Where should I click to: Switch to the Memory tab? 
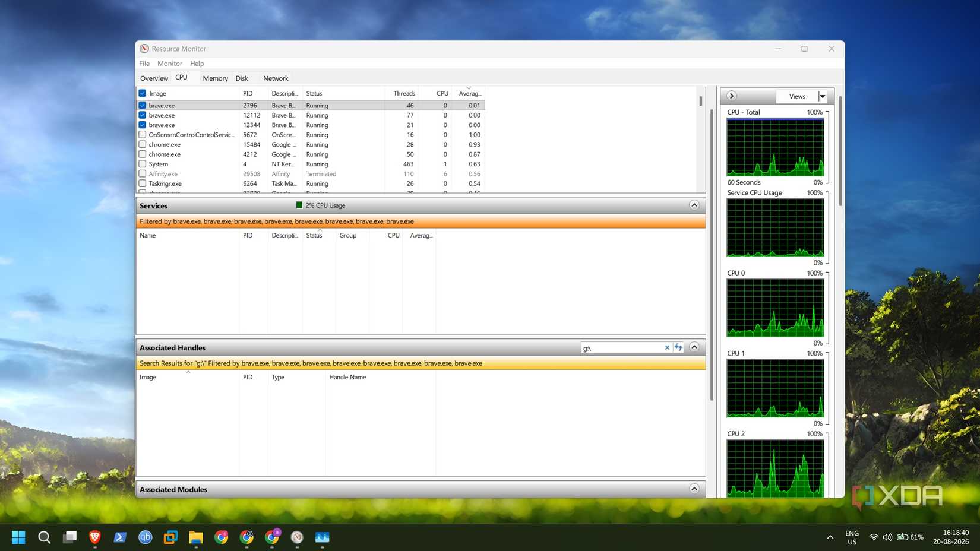(x=215, y=78)
